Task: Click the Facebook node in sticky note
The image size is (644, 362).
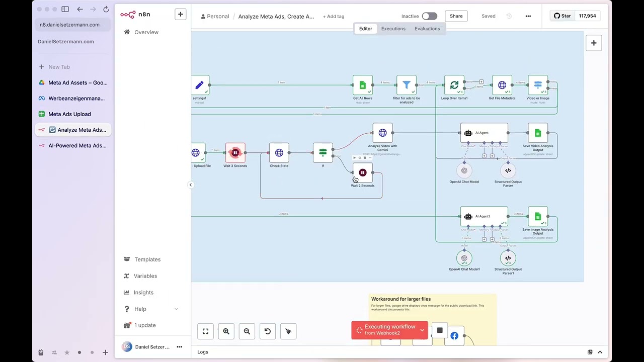Action: (454, 336)
